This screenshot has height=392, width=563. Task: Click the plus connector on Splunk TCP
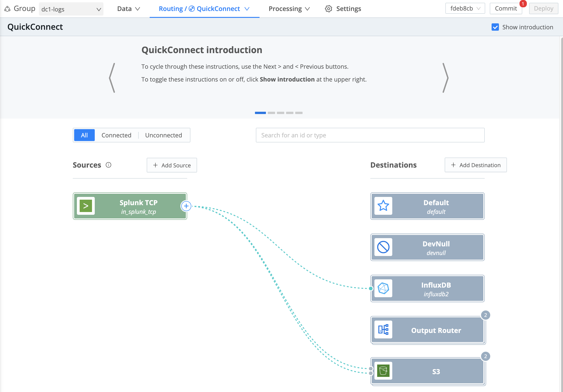pyautogui.click(x=186, y=206)
